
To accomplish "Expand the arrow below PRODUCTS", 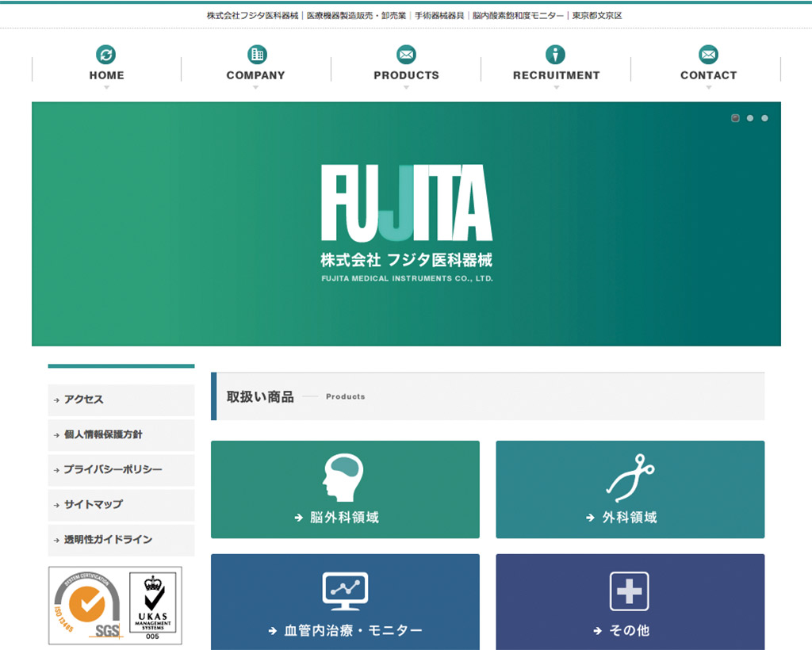I will tap(407, 87).
